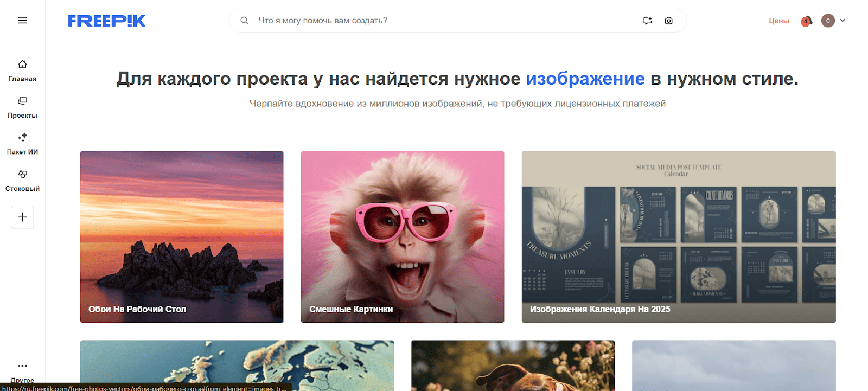Open Изображения Календаря На 2025 card

tap(679, 237)
